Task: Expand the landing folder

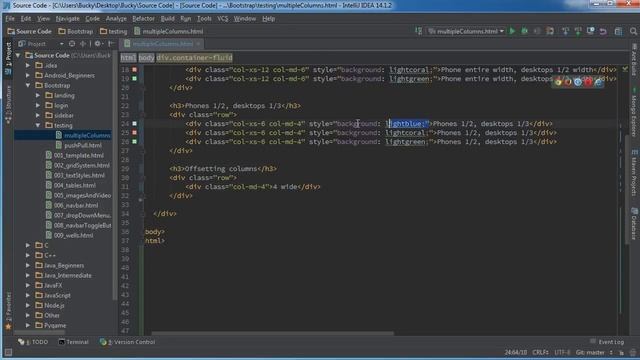Action: (38, 95)
